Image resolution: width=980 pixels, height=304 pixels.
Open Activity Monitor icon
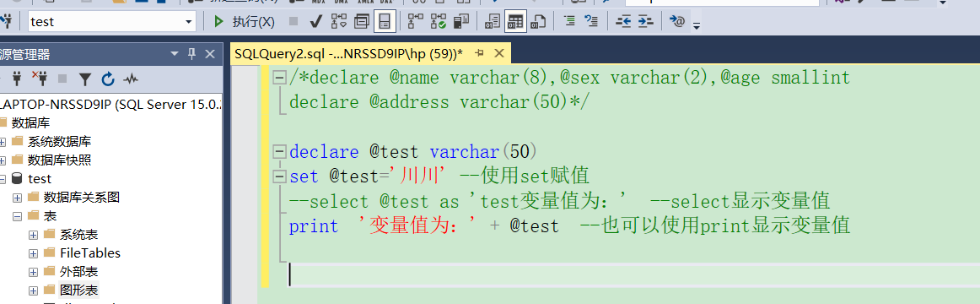point(130,79)
